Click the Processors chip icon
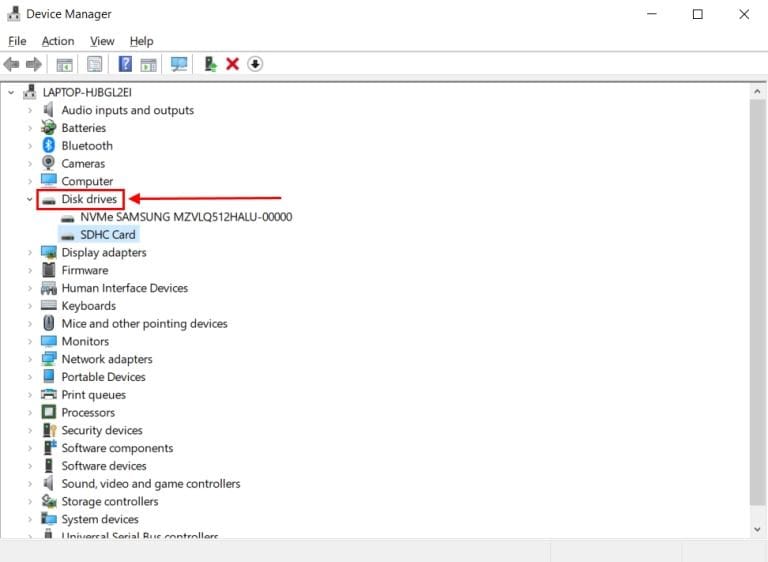 click(48, 412)
